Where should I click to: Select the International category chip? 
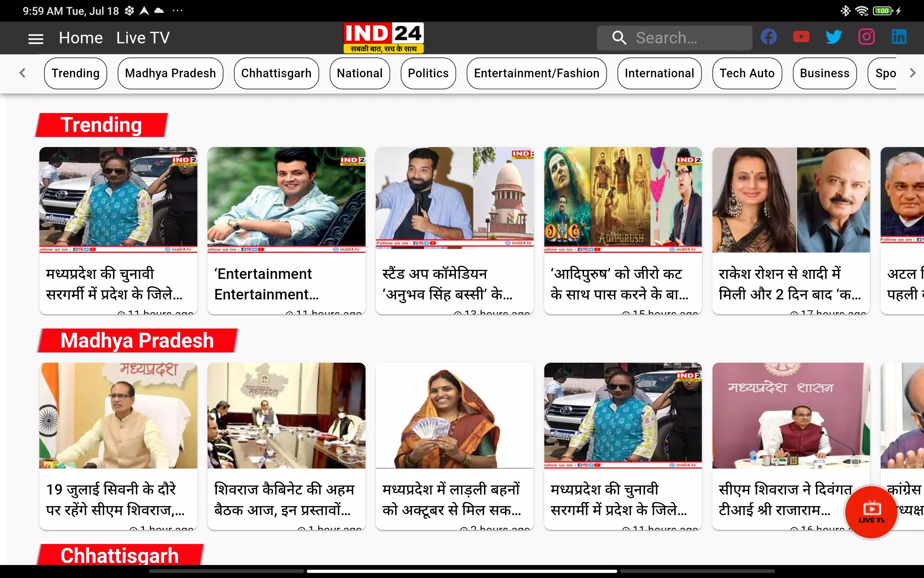tap(659, 73)
